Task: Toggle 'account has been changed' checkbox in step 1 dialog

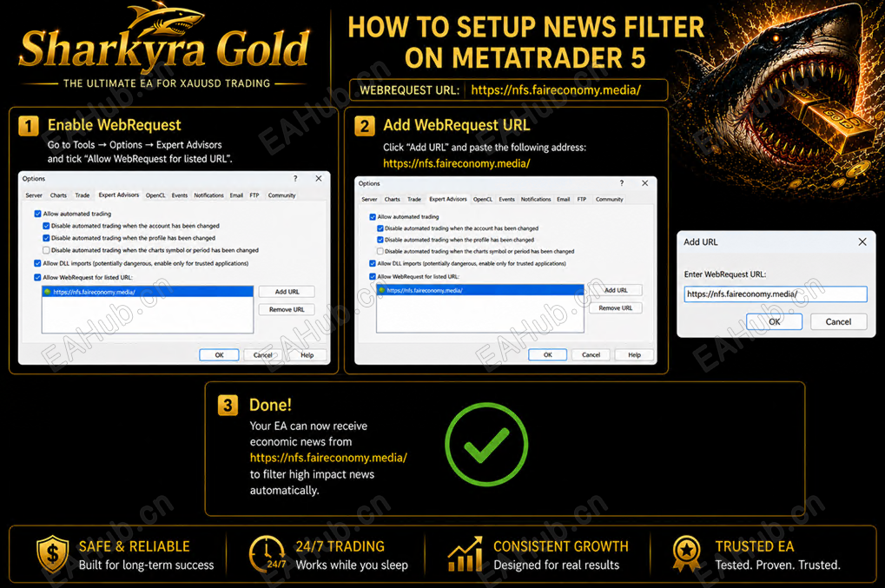Action: pyautogui.click(x=46, y=226)
